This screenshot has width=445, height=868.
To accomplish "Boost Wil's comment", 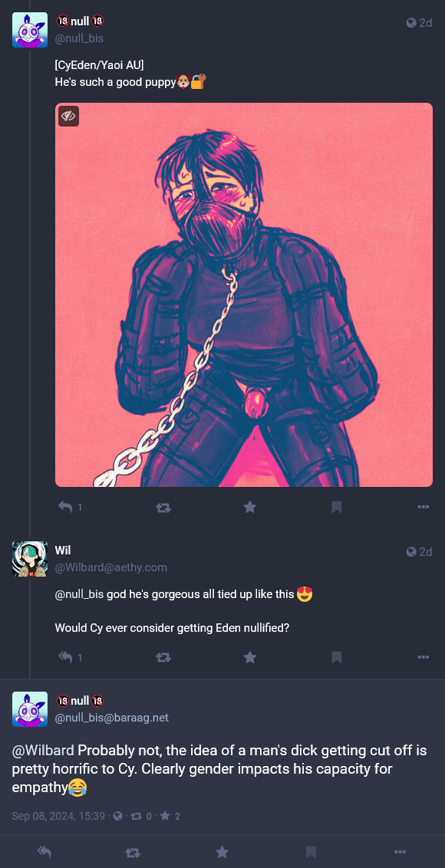I will pyautogui.click(x=163, y=657).
